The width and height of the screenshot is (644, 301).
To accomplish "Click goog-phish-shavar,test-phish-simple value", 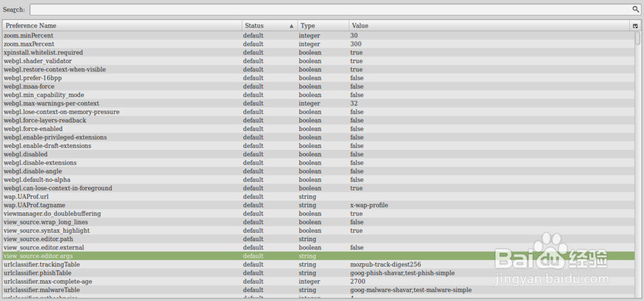I will [x=402, y=273].
